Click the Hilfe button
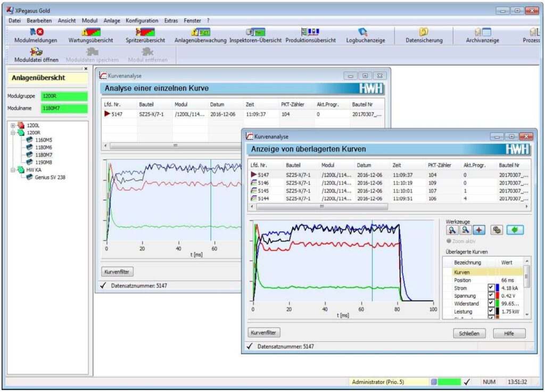The width and height of the screenshot is (545, 392). coord(509,333)
